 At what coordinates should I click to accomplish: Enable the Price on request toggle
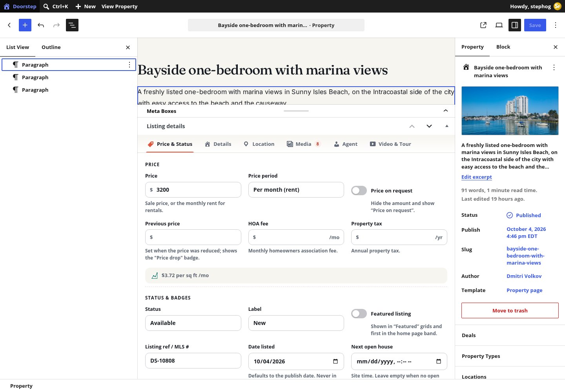[359, 191]
